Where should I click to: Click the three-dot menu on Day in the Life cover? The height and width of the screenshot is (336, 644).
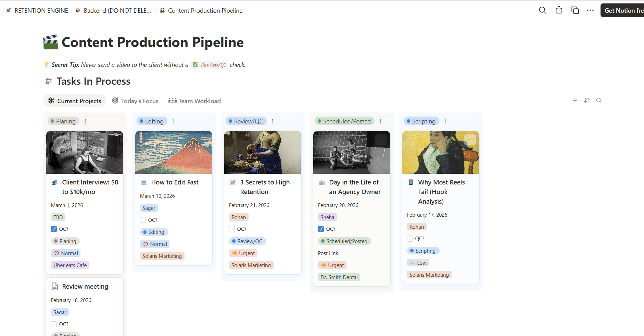tap(381, 140)
